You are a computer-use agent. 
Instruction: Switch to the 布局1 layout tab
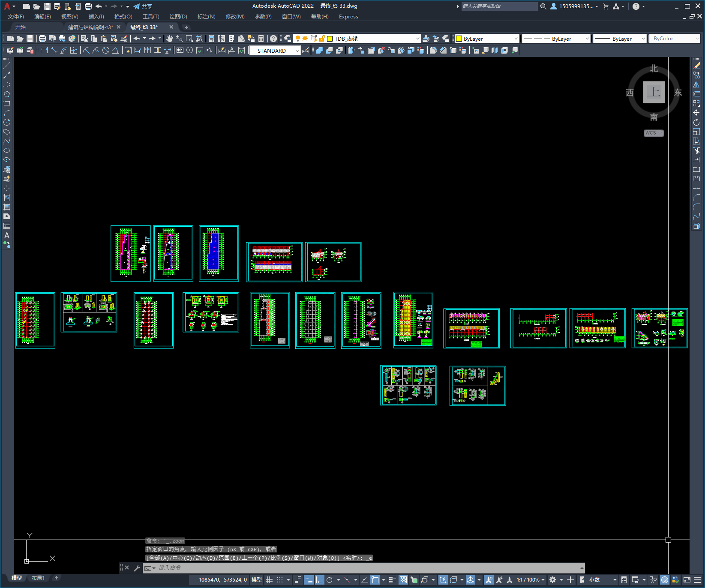[x=38, y=578]
